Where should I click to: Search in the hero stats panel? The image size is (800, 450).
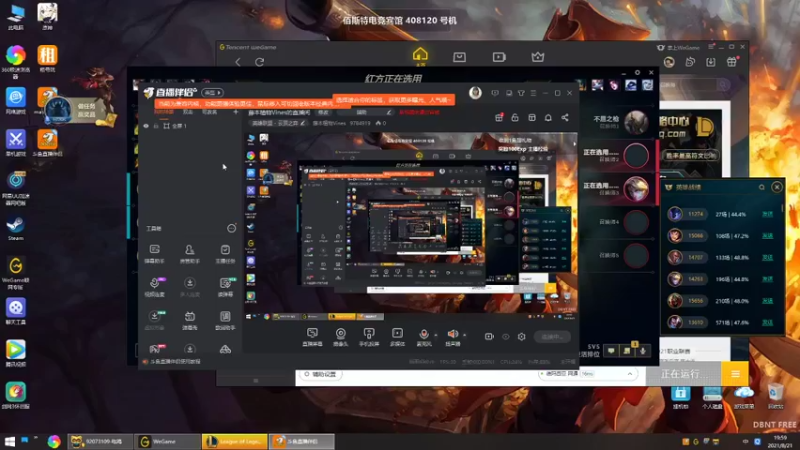coord(762,187)
